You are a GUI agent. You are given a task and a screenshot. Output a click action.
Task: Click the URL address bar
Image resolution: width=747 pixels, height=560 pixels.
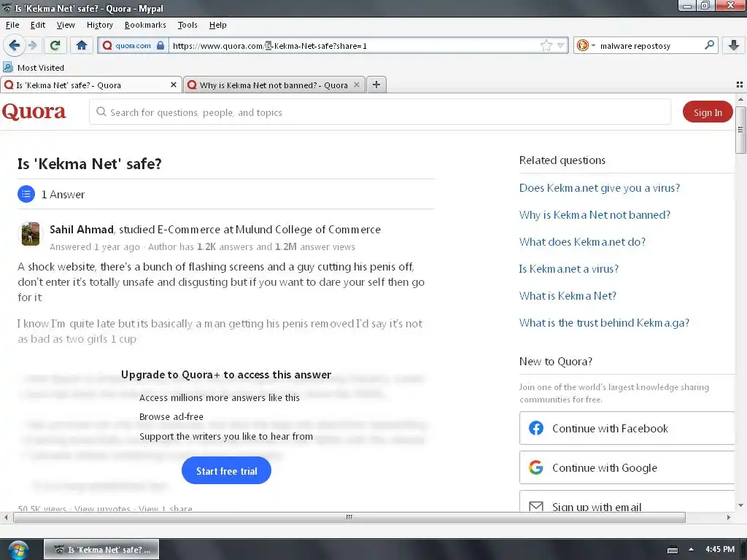(355, 46)
